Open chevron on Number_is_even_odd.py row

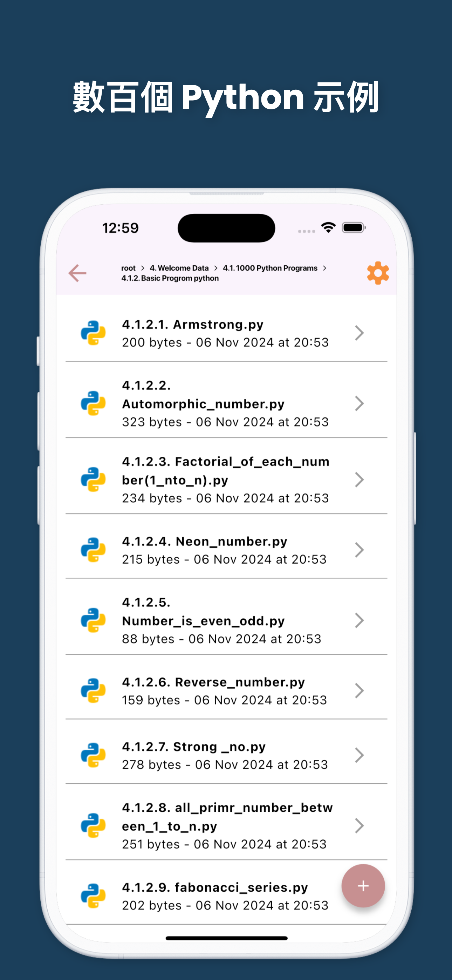(359, 620)
